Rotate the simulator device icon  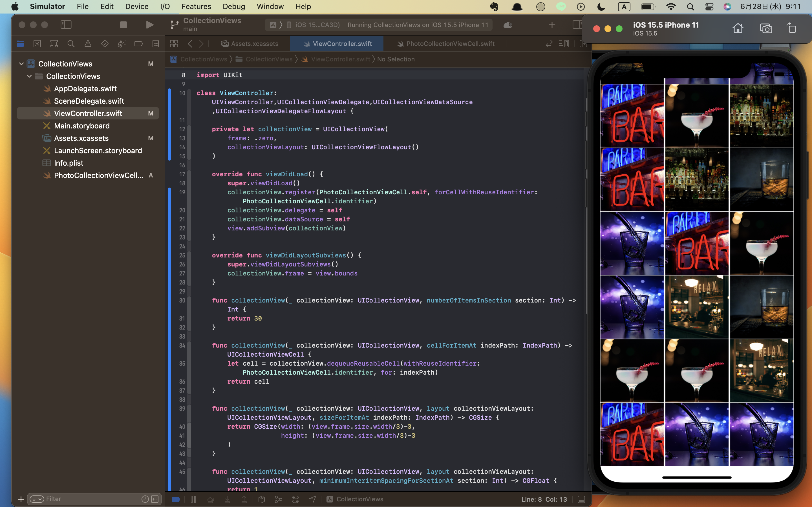pos(791,28)
